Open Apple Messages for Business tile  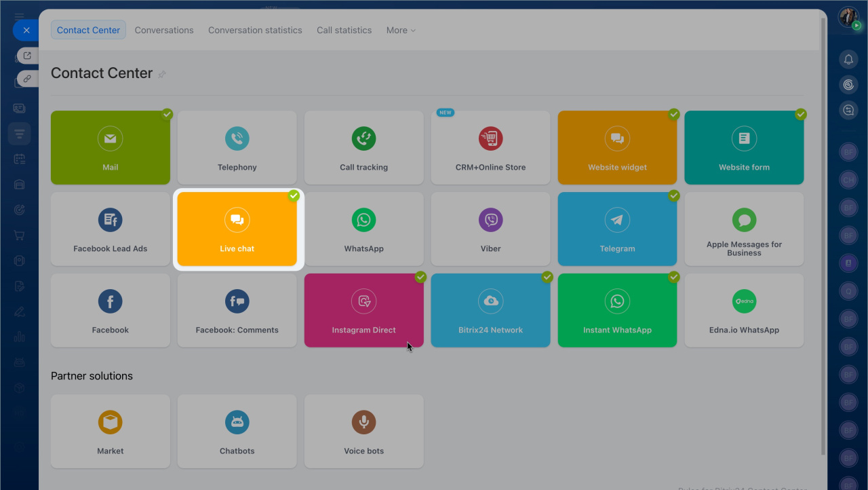click(745, 229)
